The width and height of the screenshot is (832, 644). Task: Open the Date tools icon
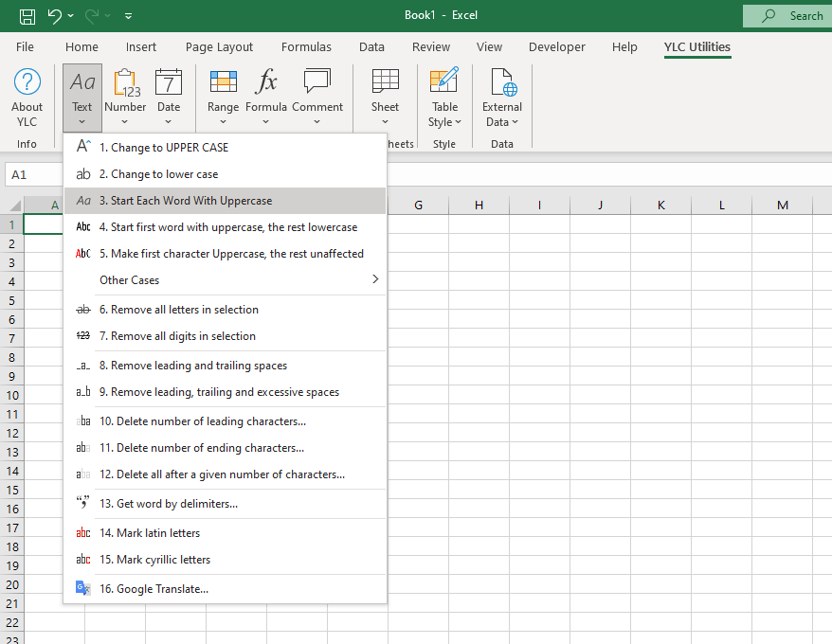click(169, 83)
